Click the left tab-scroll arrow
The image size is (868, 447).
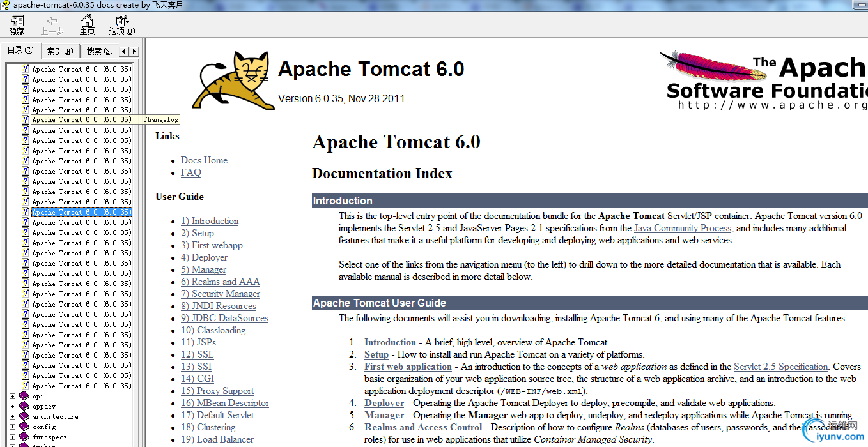tap(125, 51)
